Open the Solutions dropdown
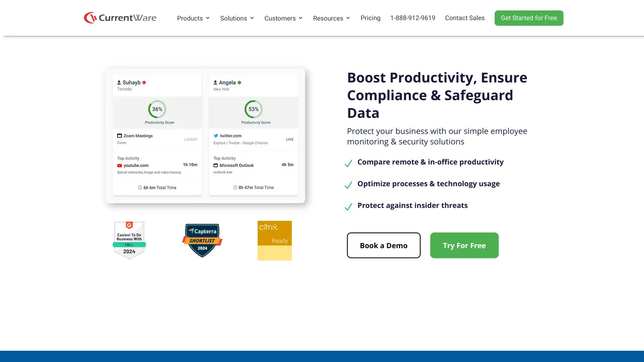644x362 pixels. click(x=237, y=18)
